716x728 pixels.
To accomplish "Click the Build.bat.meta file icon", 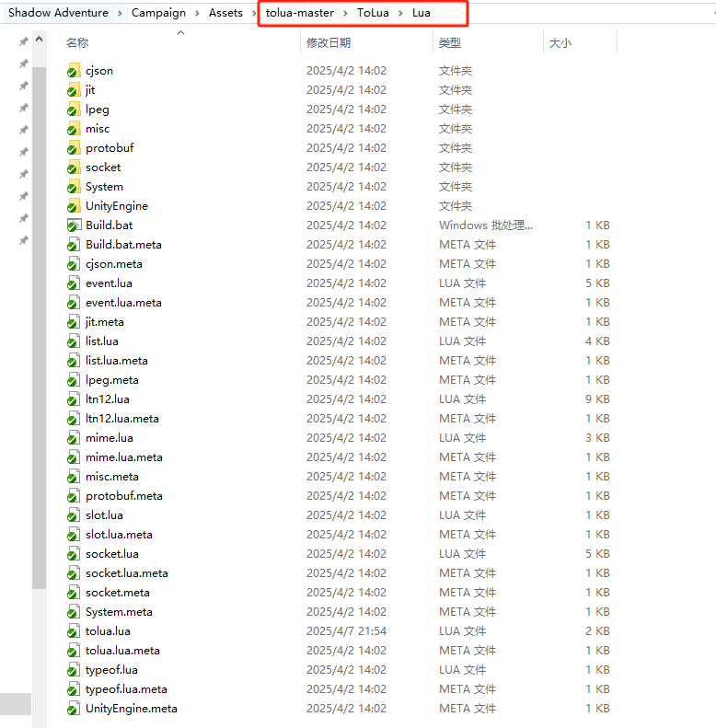I will coord(74,245).
